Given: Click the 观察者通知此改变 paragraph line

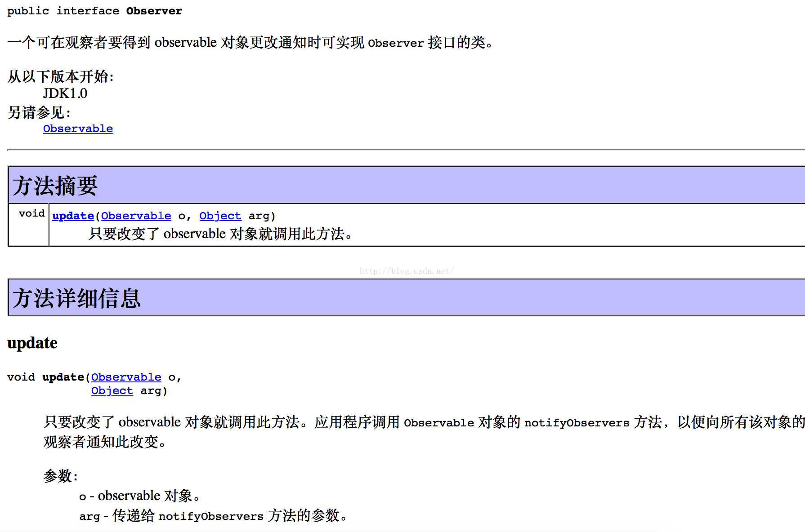Looking at the screenshot, I should coord(105,442).
